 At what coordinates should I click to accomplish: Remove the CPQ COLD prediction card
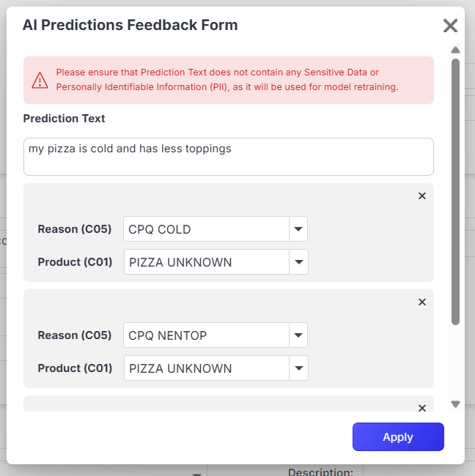(421, 196)
